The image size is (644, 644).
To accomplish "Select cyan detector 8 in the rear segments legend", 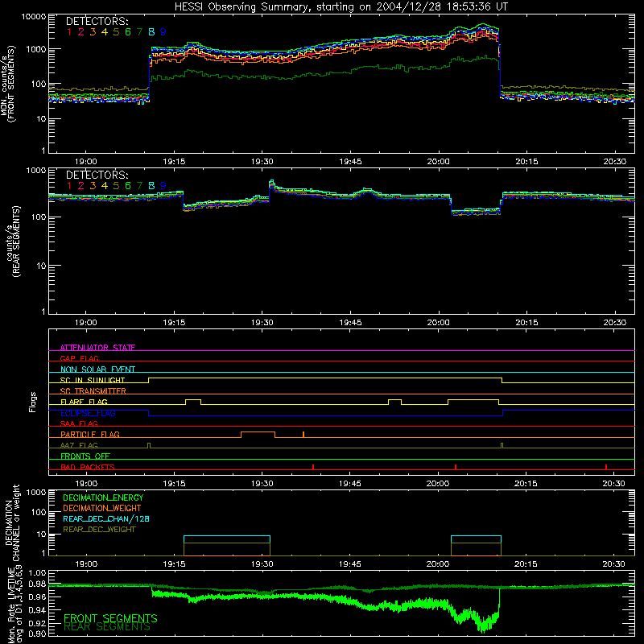I will pyautogui.click(x=151, y=186).
